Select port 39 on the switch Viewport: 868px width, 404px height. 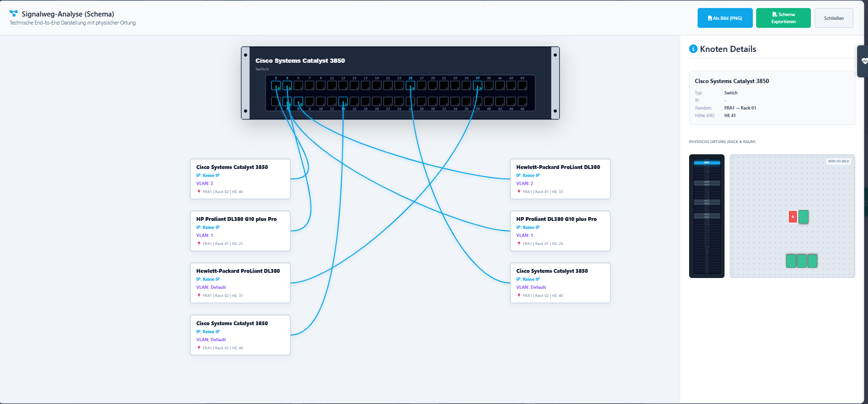[x=489, y=85]
